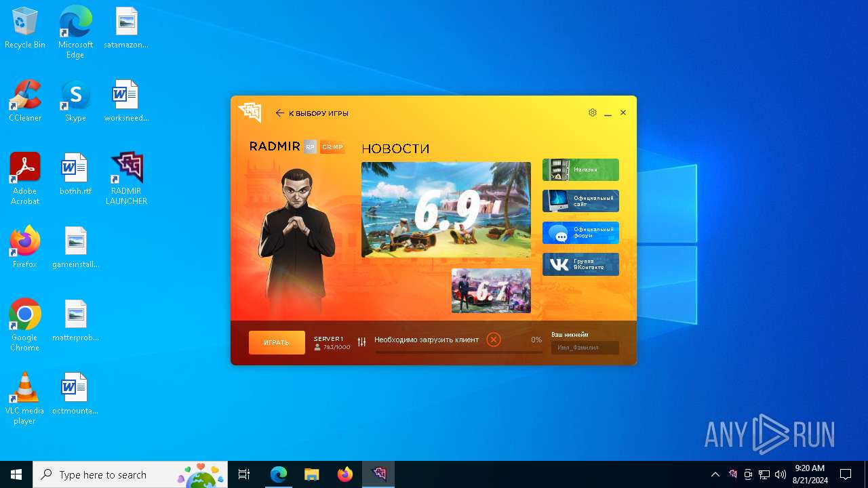Launch Firefox from the taskbar

click(x=344, y=474)
